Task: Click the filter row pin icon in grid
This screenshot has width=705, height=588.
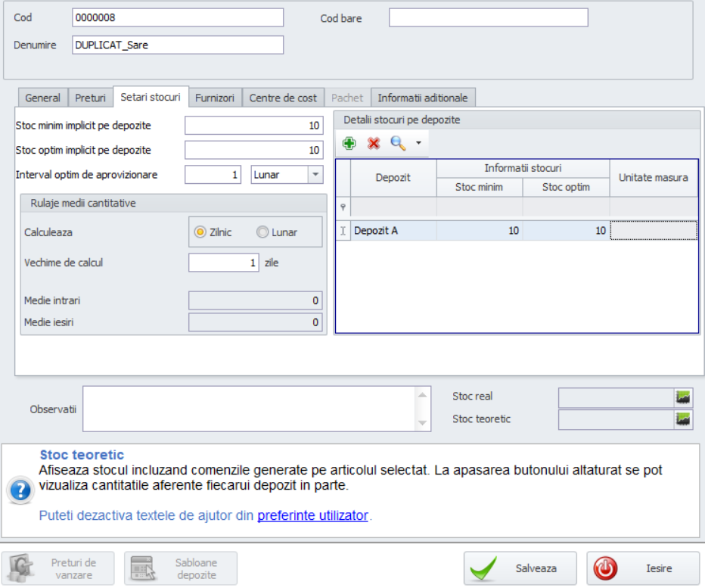Action: point(343,207)
